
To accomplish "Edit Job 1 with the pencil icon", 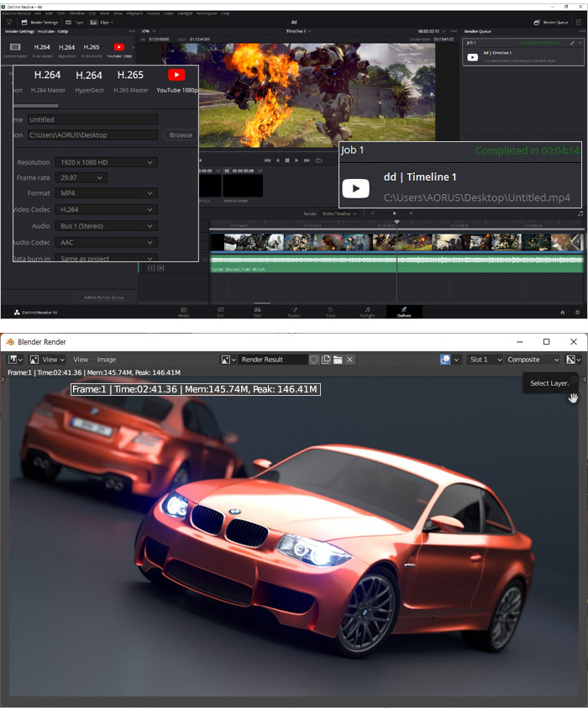I will 573,43.
